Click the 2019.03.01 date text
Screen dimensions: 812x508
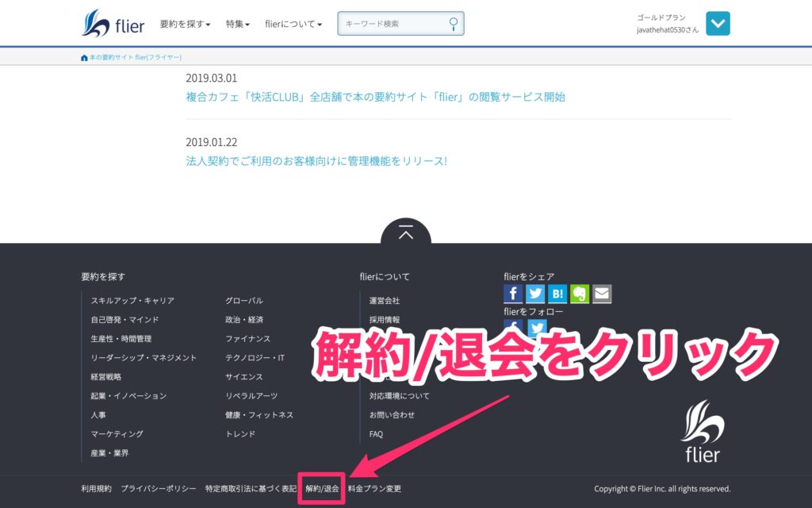211,79
